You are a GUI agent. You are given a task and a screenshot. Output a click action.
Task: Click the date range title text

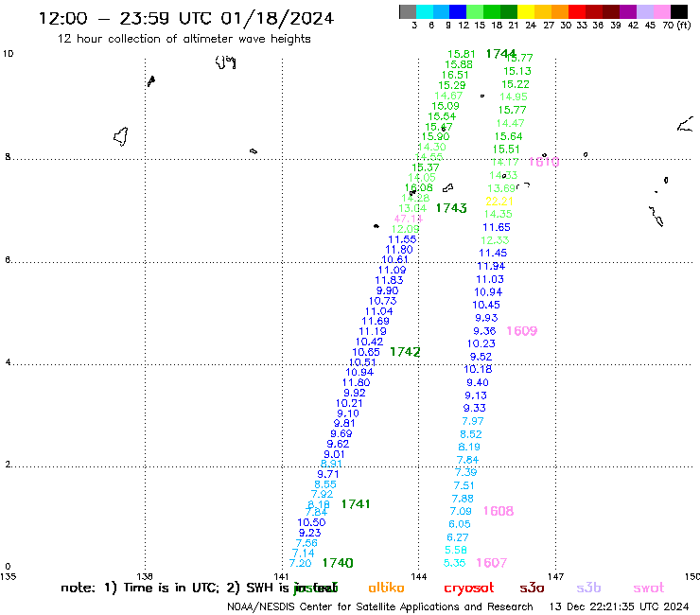[x=186, y=18]
